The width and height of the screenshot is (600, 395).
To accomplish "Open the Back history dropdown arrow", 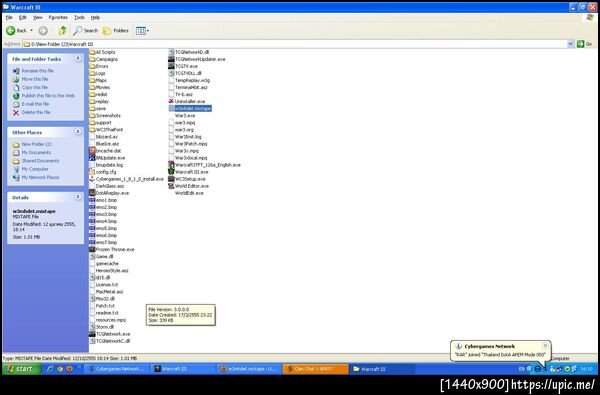I will tap(32, 31).
